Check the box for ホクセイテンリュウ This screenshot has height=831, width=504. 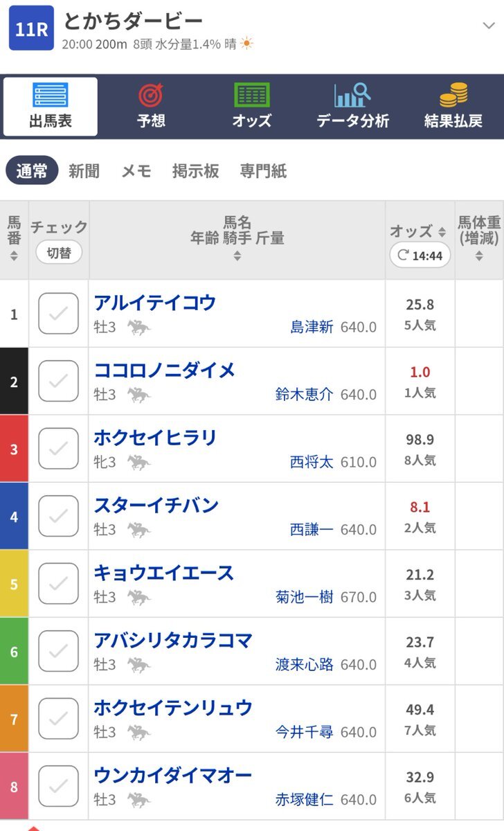(x=58, y=719)
